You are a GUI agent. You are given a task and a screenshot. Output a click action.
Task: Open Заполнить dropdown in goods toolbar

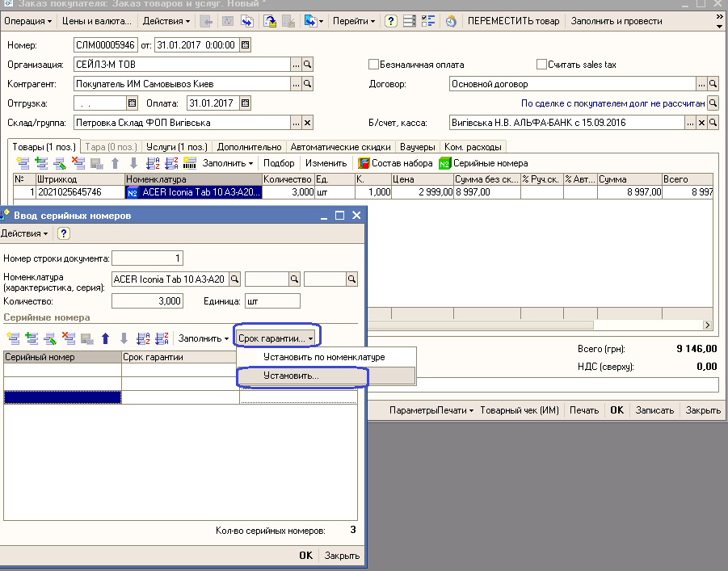pyautogui.click(x=228, y=163)
